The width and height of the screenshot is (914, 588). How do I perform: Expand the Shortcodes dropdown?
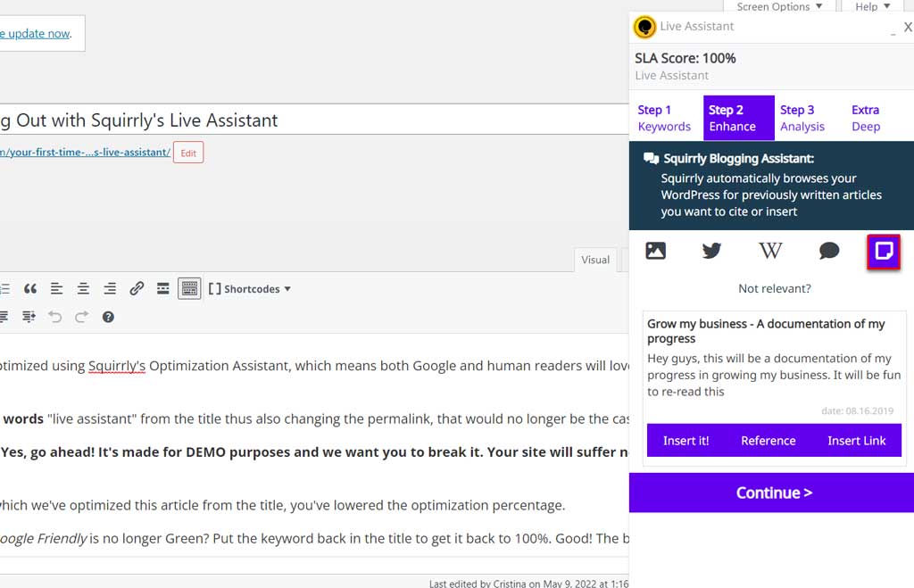[251, 289]
